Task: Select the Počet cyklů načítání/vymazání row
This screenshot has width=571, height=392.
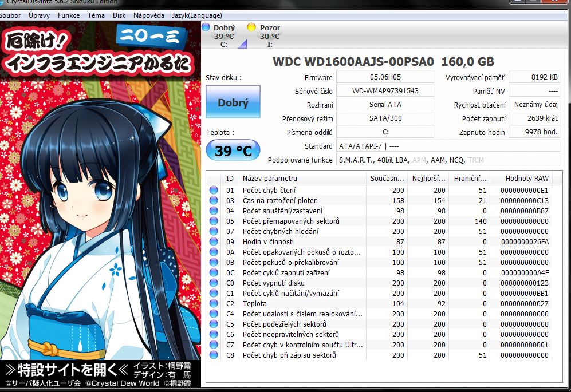Action: click(379, 293)
